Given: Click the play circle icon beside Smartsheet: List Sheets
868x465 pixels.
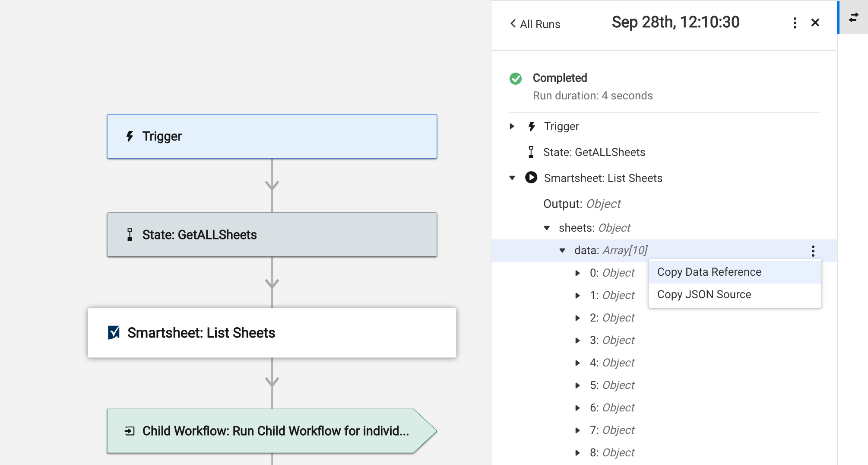Looking at the screenshot, I should (531, 178).
